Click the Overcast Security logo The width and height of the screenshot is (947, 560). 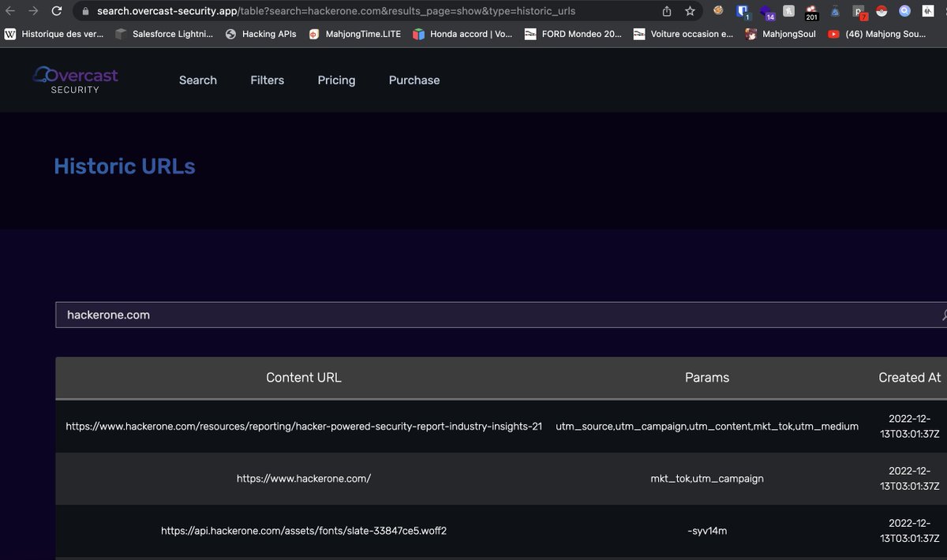[x=76, y=80]
